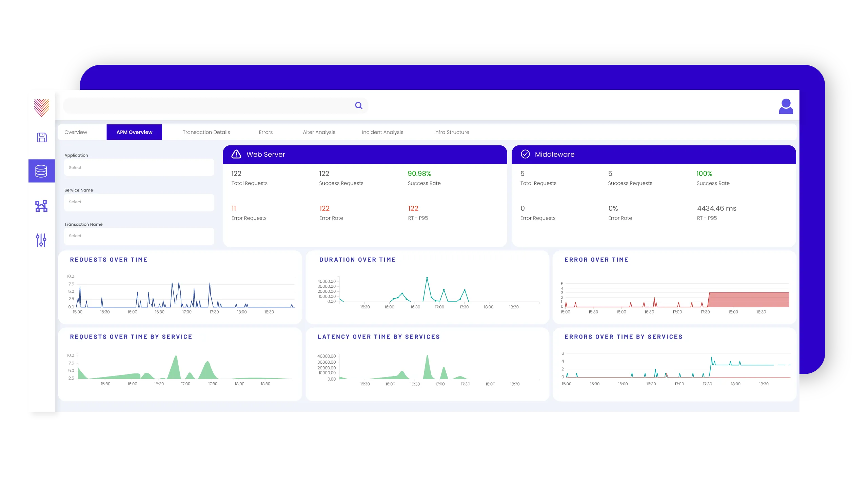Open the Application select dropdown
Viewport: 868px width, 488px height.
pos(139,167)
